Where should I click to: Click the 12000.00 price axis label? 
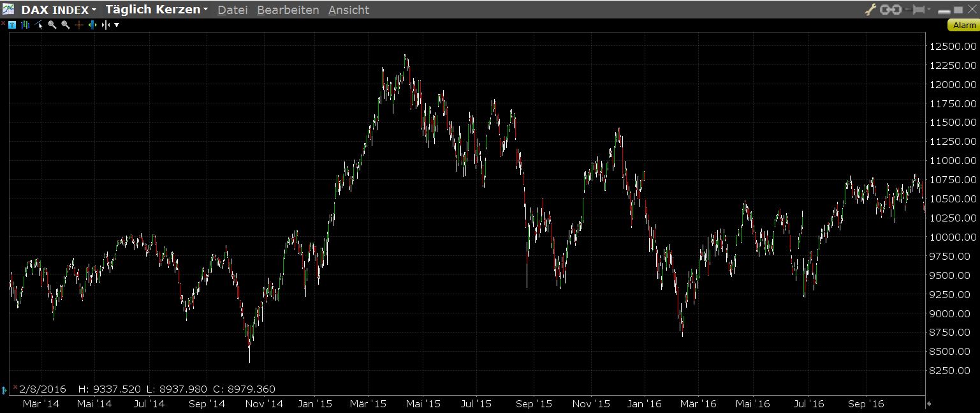pos(953,84)
